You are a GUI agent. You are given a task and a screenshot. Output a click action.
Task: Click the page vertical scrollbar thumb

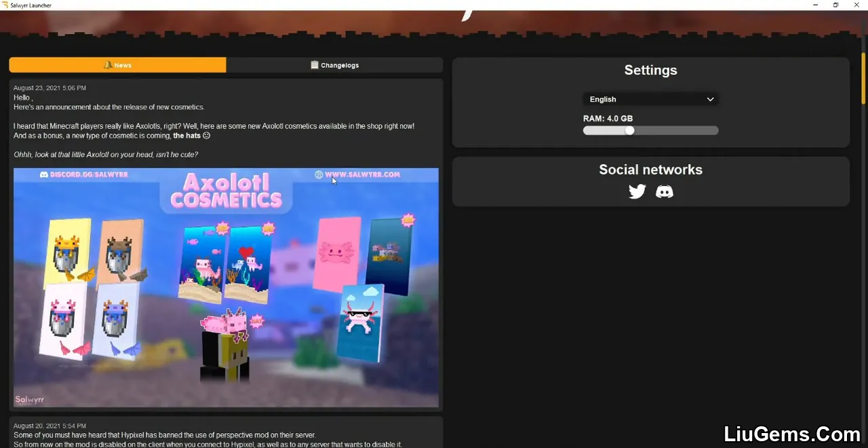click(x=864, y=78)
